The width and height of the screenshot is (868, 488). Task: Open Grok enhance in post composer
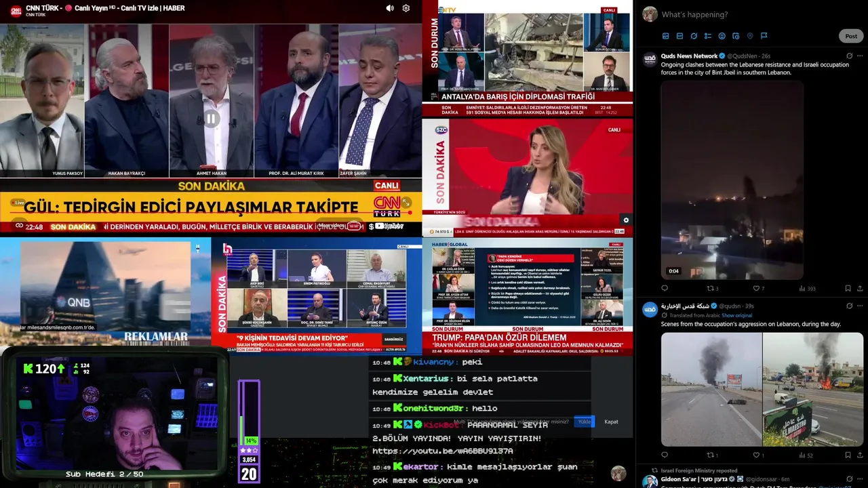[x=694, y=36]
